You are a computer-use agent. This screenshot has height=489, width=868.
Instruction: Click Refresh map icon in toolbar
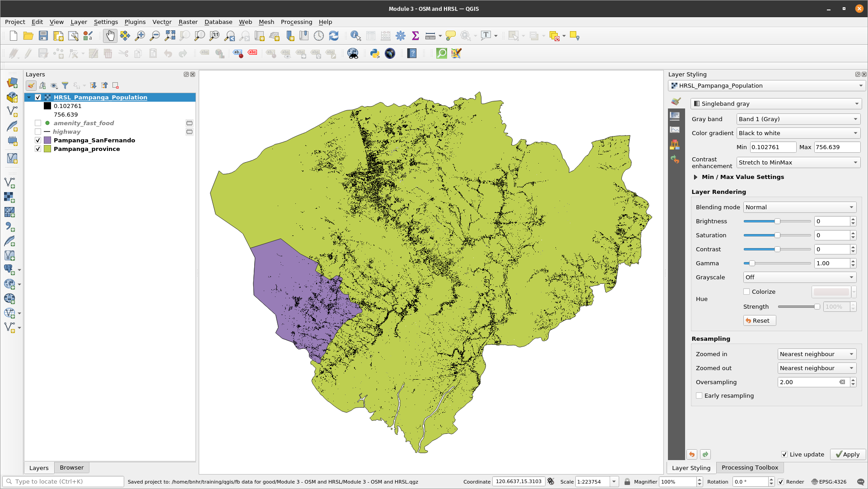334,36
